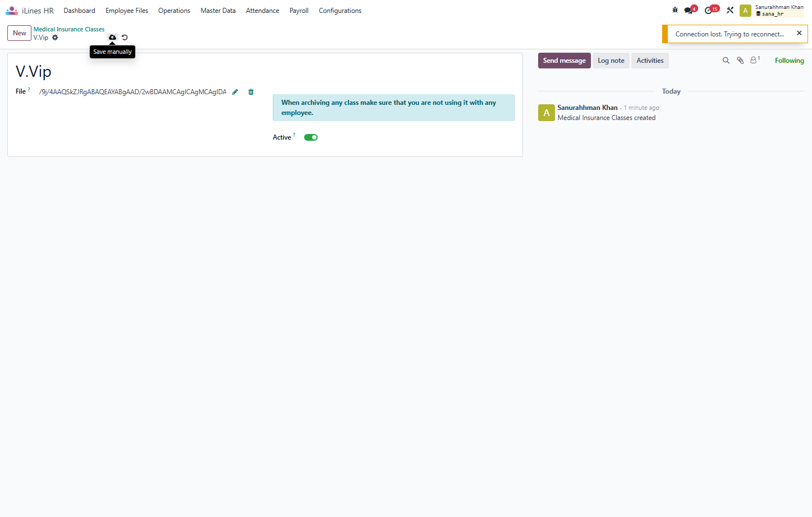The width and height of the screenshot is (812, 517).
Task: Click the question mark beside File label
Action: pyautogui.click(x=29, y=89)
